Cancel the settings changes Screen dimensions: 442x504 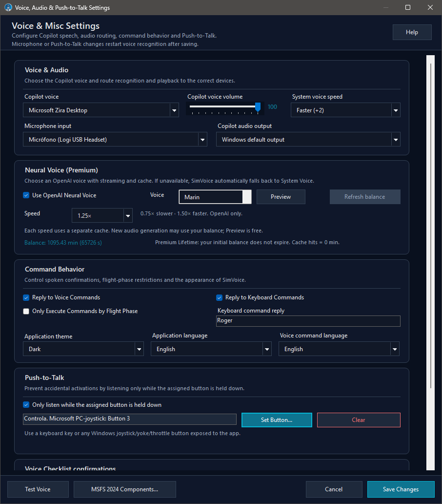click(334, 489)
